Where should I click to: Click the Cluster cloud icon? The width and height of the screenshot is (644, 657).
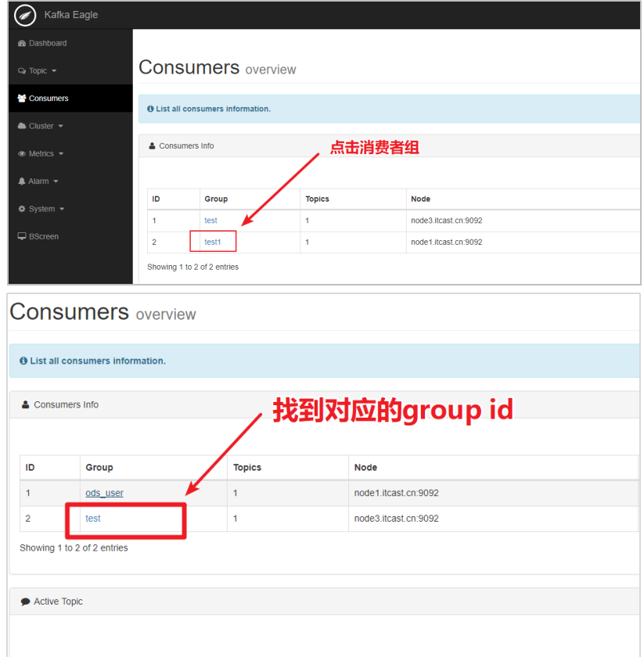point(22,126)
